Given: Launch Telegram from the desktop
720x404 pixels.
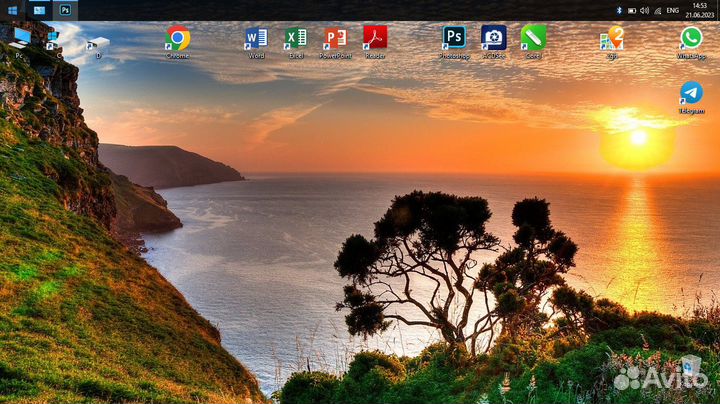Looking at the screenshot, I should pyautogui.click(x=691, y=98).
